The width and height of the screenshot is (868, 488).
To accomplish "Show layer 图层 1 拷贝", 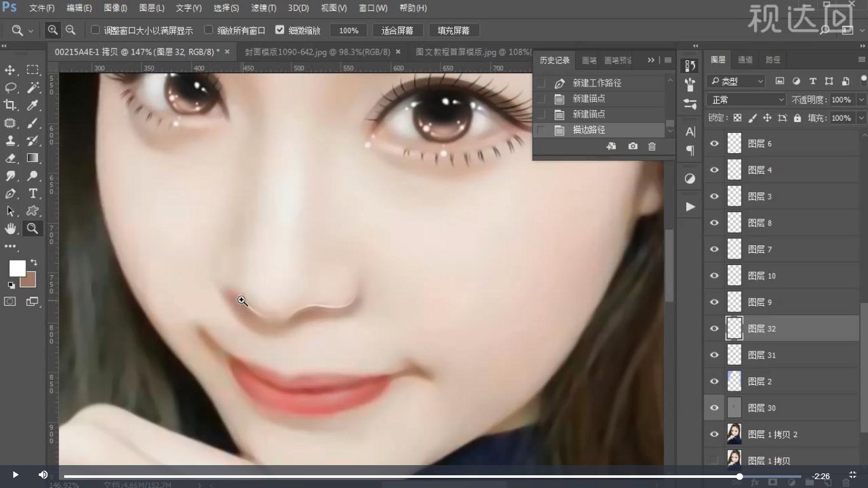I will tap(714, 460).
